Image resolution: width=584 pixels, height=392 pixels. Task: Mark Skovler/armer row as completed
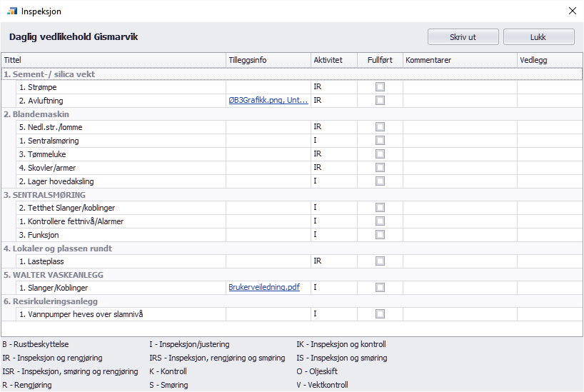coord(380,168)
